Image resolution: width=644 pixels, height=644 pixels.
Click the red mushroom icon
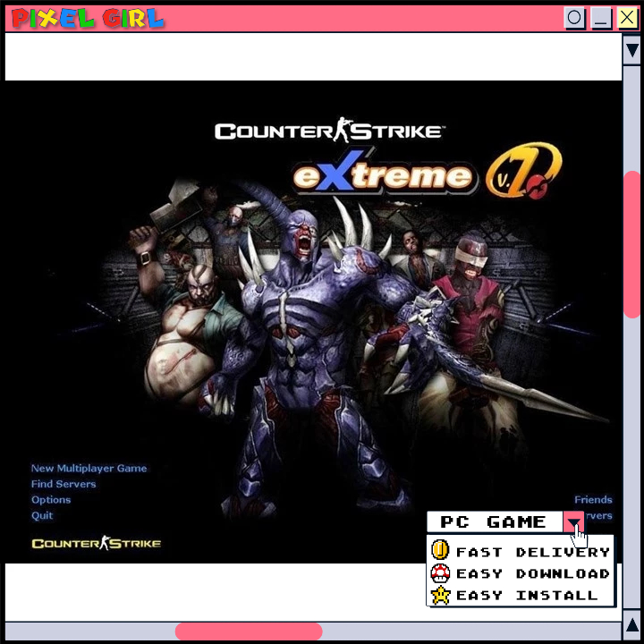(x=440, y=573)
